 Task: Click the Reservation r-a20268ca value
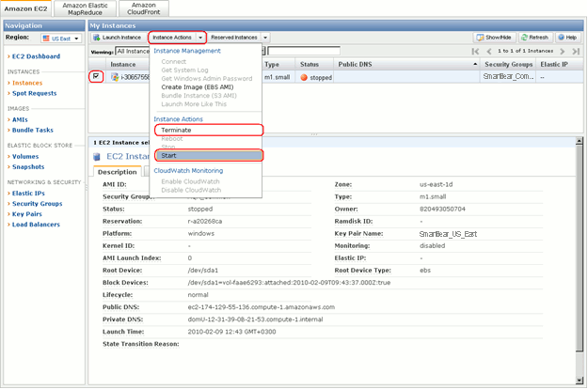tap(205, 221)
